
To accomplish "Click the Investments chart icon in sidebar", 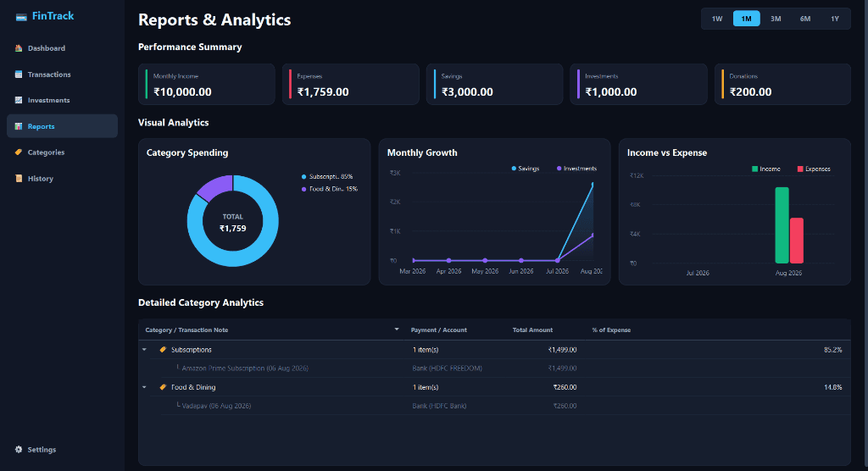I will coord(19,100).
